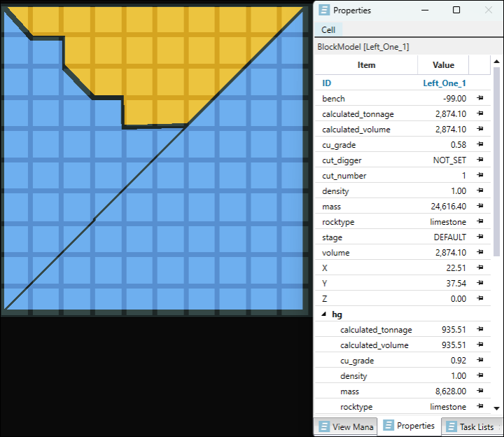Click the scroll-down arrow in the properties list
The image size is (504, 437).
(x=496, y=408)
